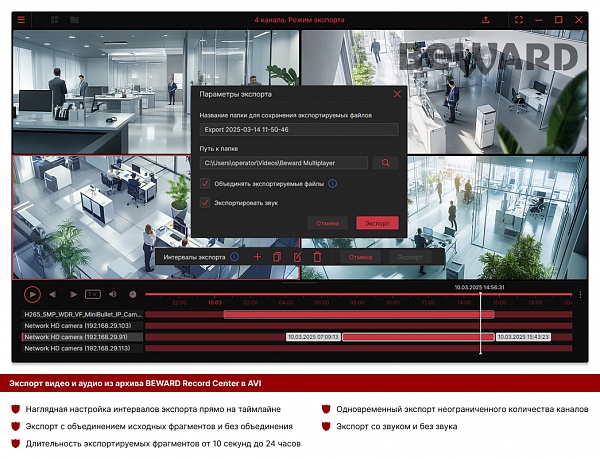This screenshot has height=459, width=600.
Task: Open the hamburger main menu
Action: pos(21,20)
